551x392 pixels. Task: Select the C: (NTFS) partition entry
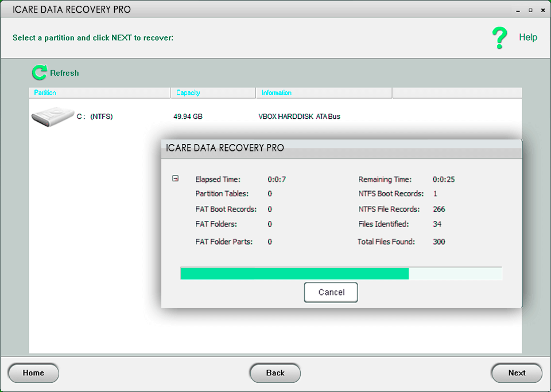pos(95,117)
